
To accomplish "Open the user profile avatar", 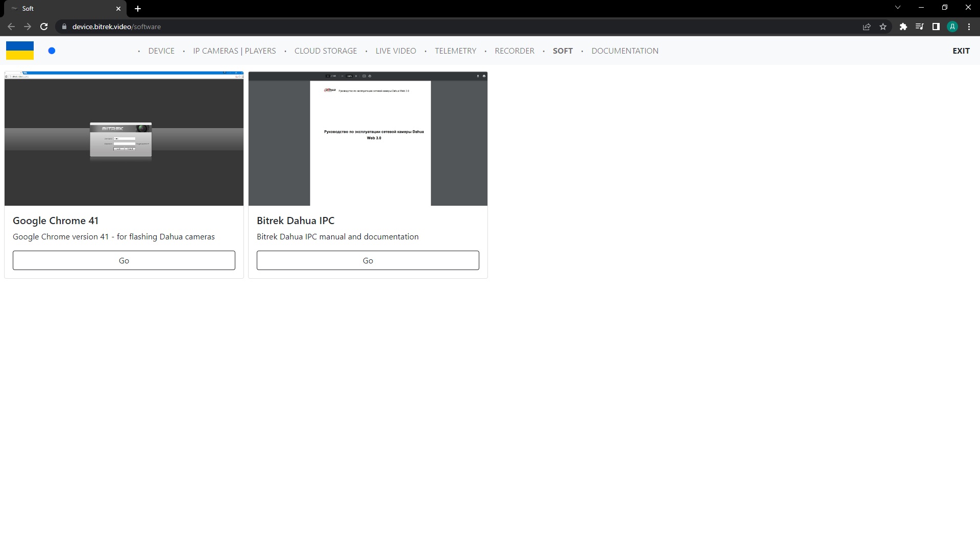I will (x=952, y=27).
